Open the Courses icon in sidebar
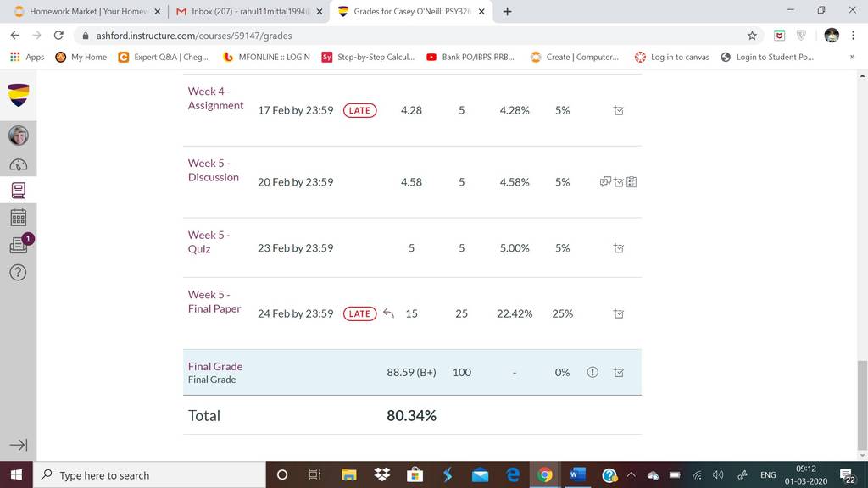Screen dimensions: 868x488 coord(19,191)
